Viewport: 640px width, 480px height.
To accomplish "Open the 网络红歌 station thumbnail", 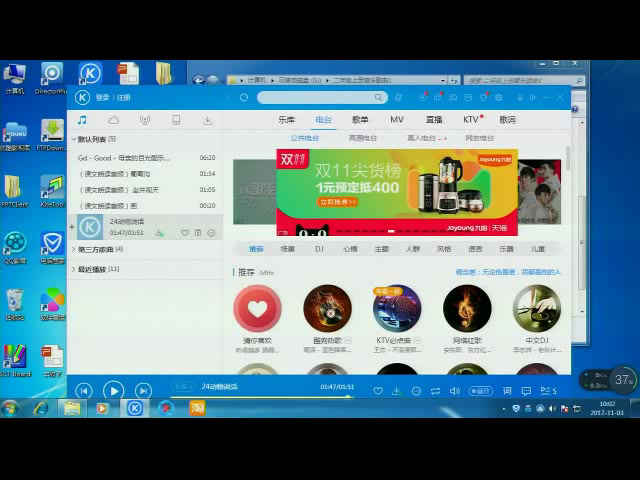I will pos(467,309).
